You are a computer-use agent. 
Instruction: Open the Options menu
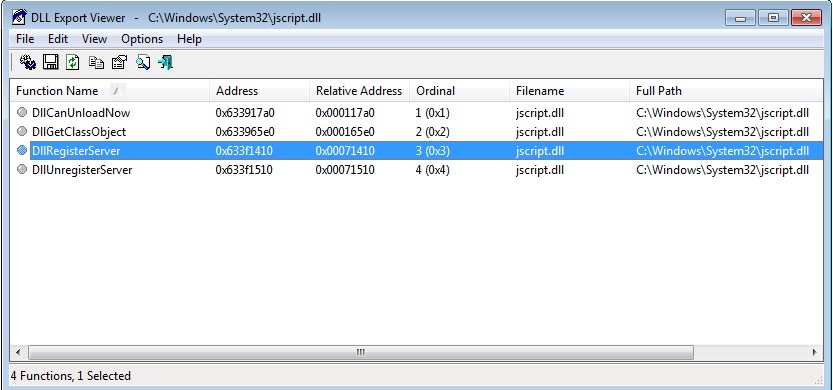(142, 39)
